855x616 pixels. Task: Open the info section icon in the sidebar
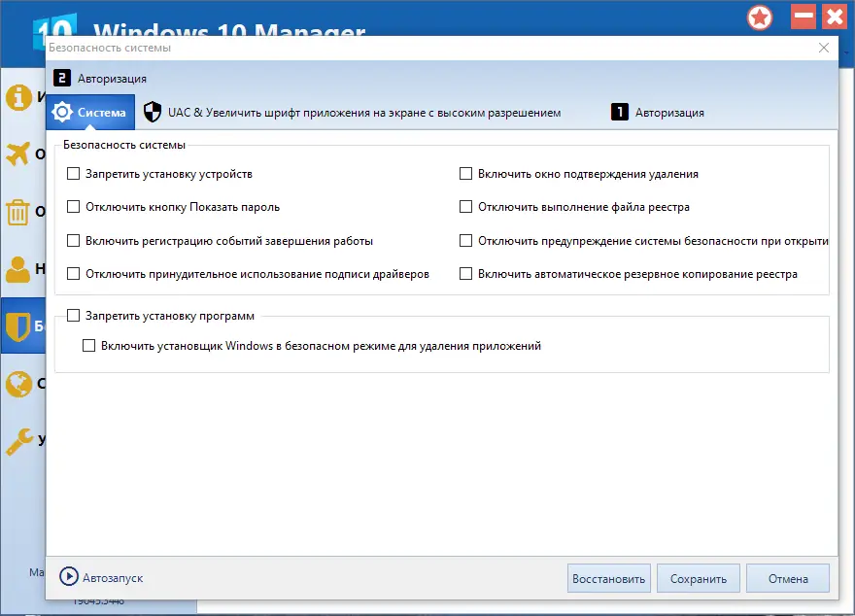coord(18,97)
